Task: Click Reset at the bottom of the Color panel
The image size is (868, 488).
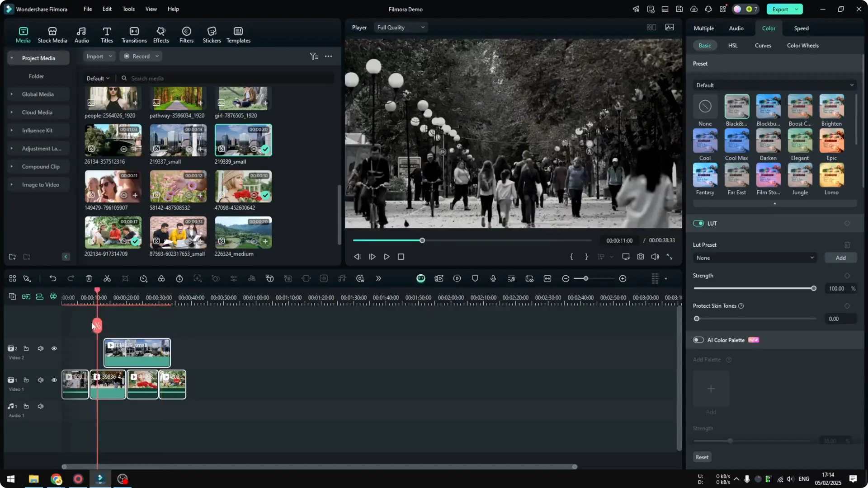Action: 702,457
